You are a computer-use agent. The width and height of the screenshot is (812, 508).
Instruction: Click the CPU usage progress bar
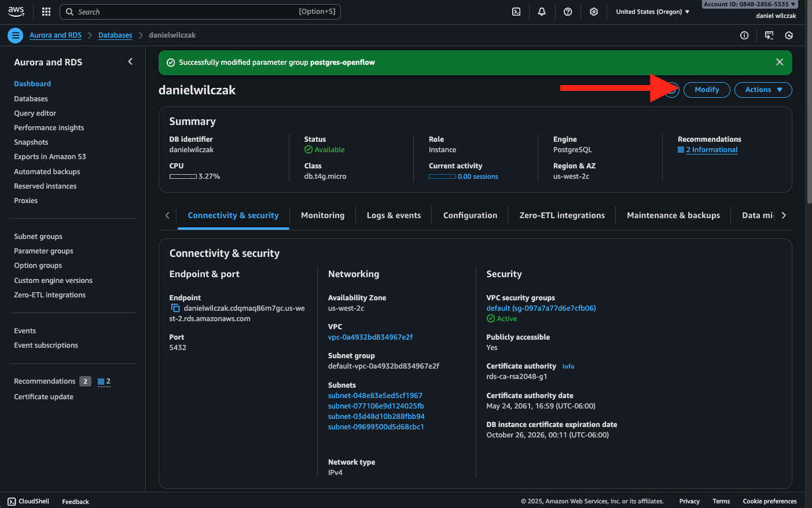tap(183, 176)
